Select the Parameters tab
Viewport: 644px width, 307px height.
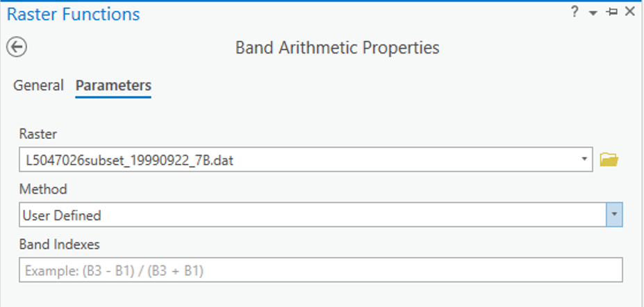(x=113, y=85)
